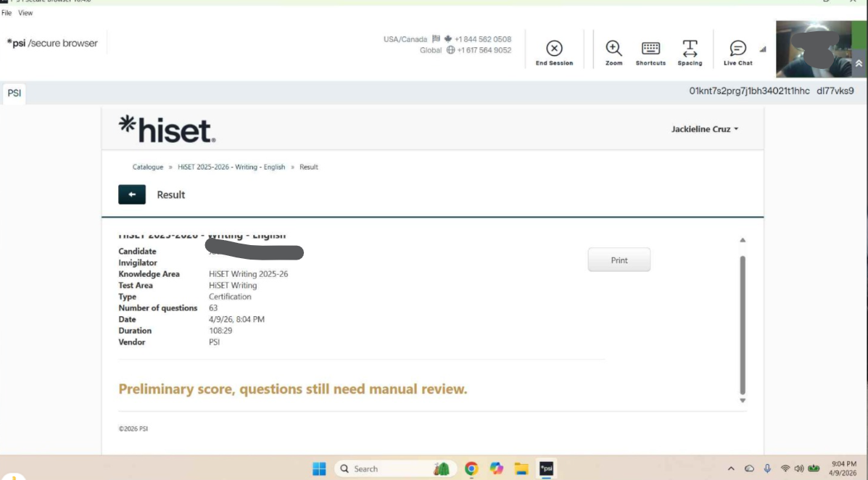Click the duration value 108:29
Screen dimensions: 868x480
pos(220,331)
